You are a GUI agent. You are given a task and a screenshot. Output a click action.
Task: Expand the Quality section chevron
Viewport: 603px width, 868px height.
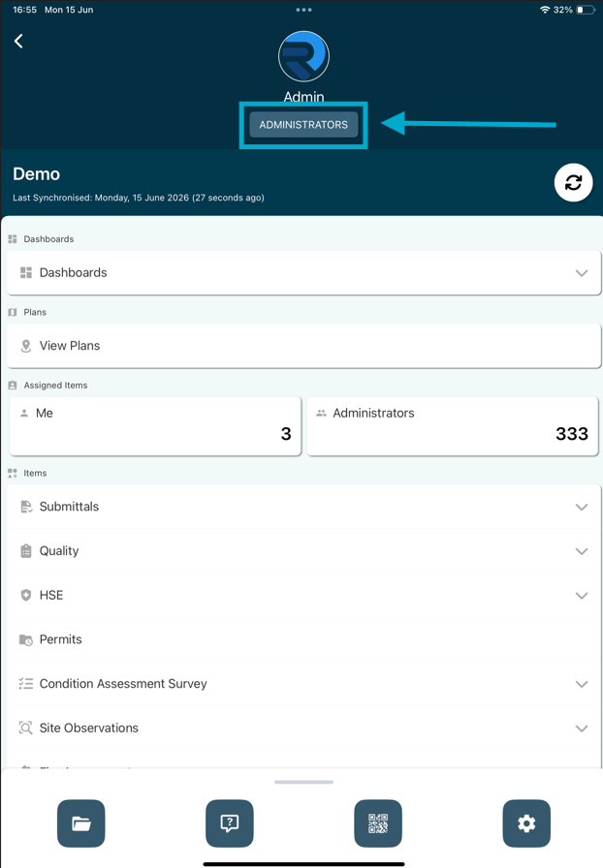tap(582, 551)
